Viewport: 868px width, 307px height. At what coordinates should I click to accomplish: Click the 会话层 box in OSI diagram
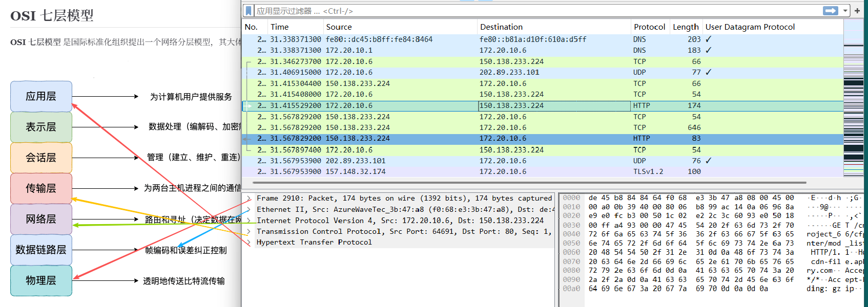coord(41,158)
